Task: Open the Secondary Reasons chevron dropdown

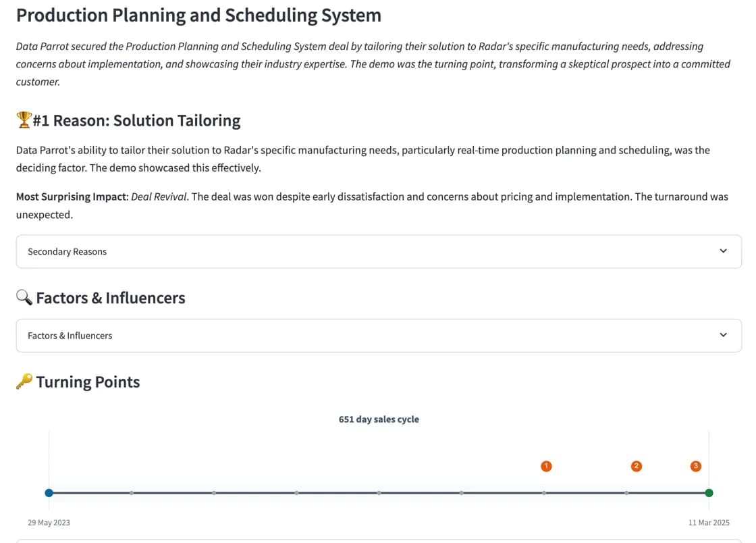Action: pos(723,251)
